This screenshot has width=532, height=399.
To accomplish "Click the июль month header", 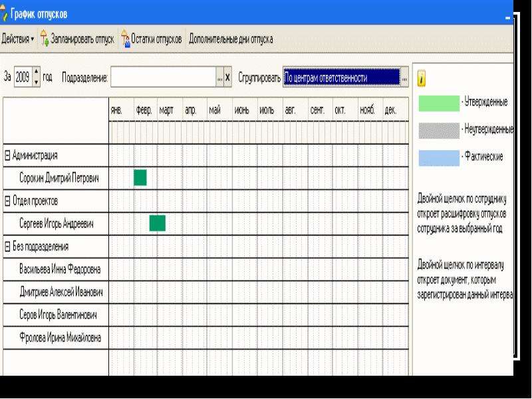I will coord(270,110).
